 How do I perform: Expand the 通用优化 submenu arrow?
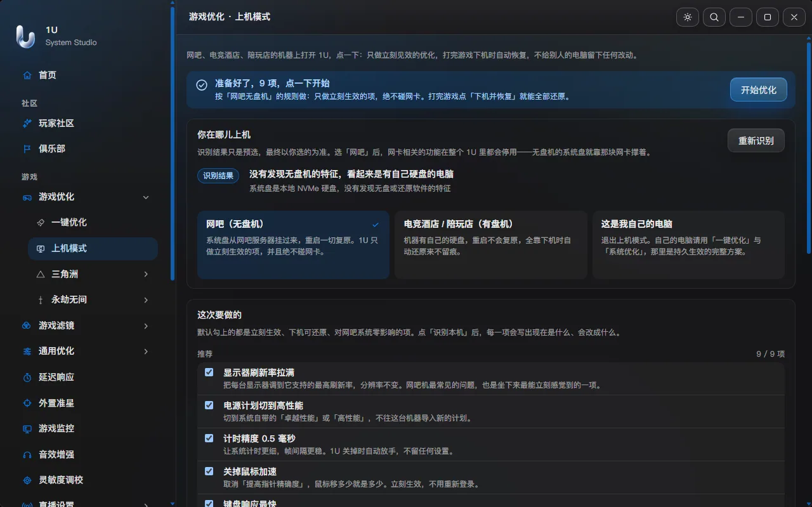146,351
